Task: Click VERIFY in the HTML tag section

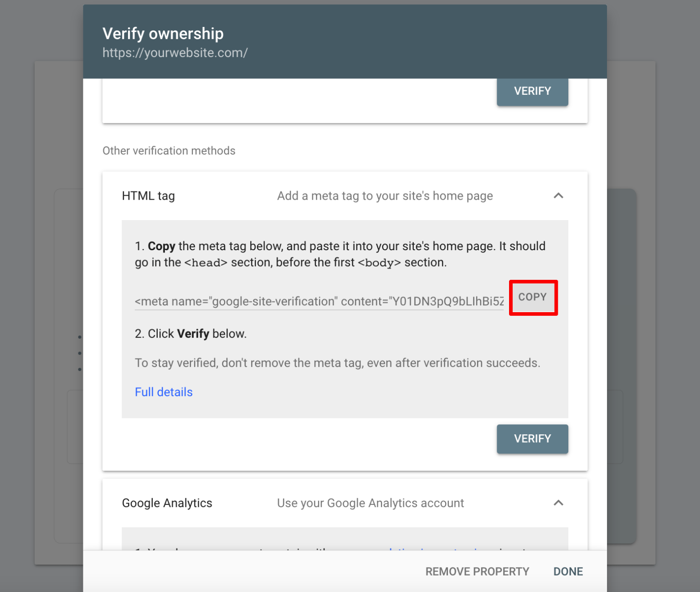Action: coord(532,438)
